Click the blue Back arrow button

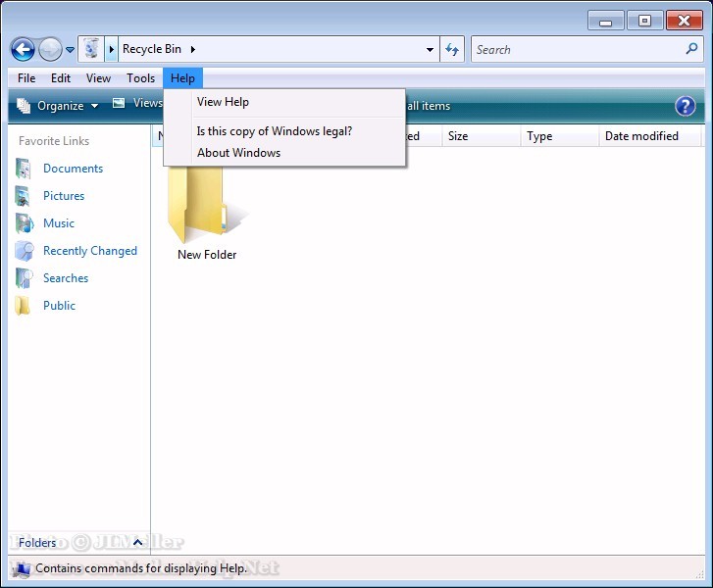23,49
